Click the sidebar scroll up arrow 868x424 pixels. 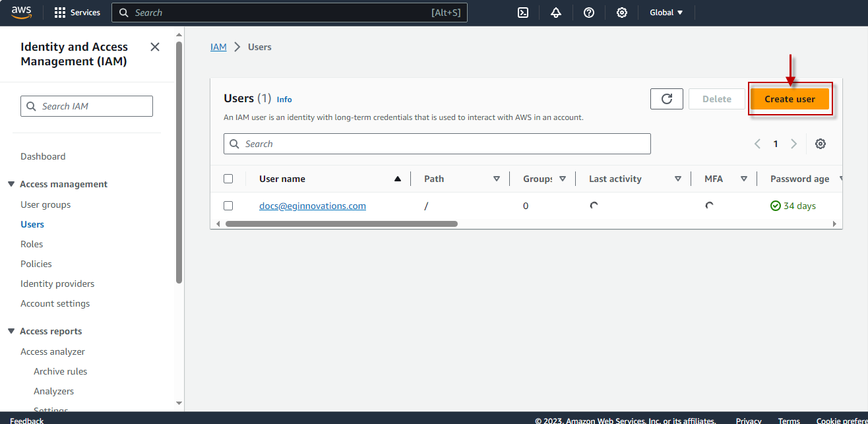point(179,34)
